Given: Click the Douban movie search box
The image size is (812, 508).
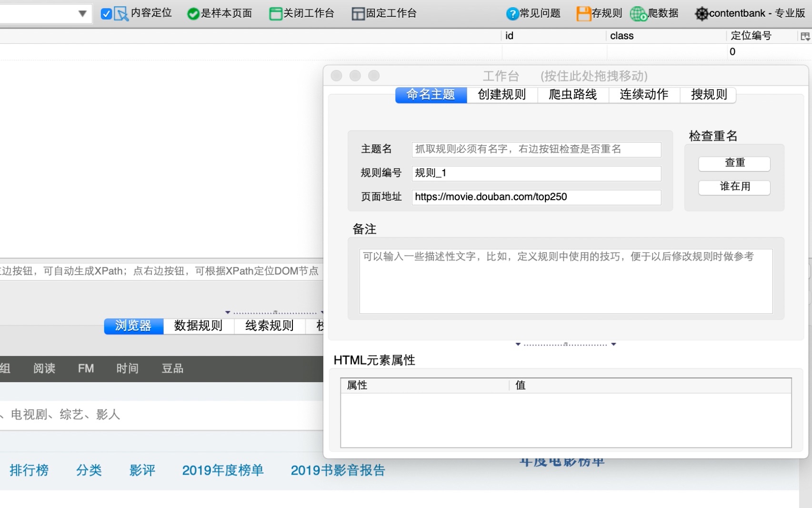Looking at the screenshot, I should click(x=161, y=415).
